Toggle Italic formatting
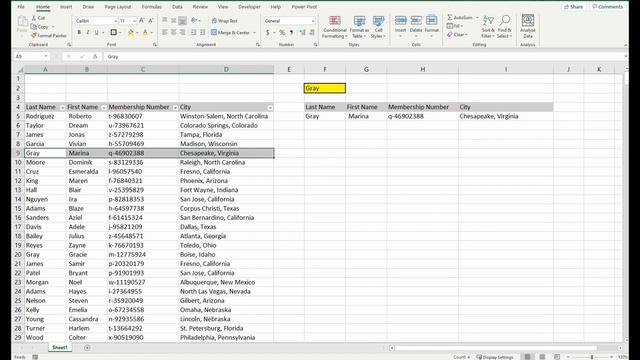The height and width of the screenshot is (360, 640). pyautogui.click(x=87, y=32)
